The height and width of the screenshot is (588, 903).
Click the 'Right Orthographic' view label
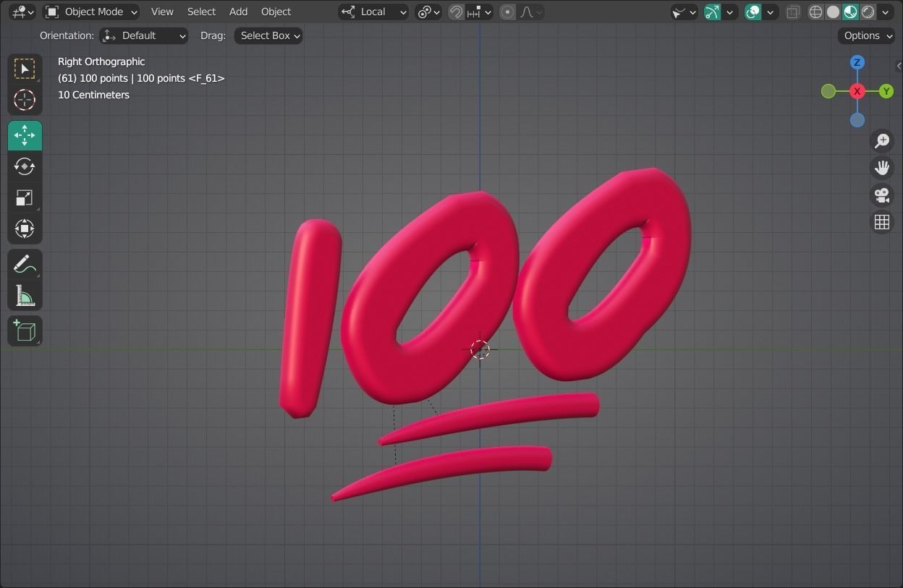(101, 61)
